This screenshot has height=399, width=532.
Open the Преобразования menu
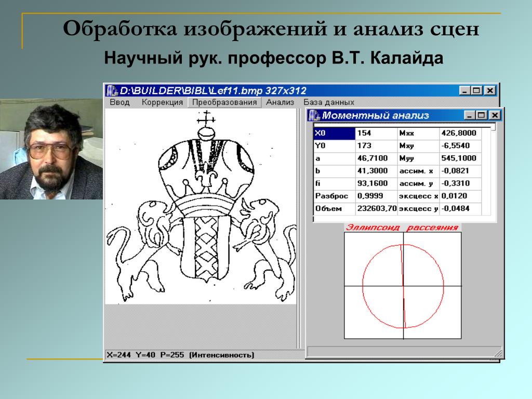pos(224,102)
